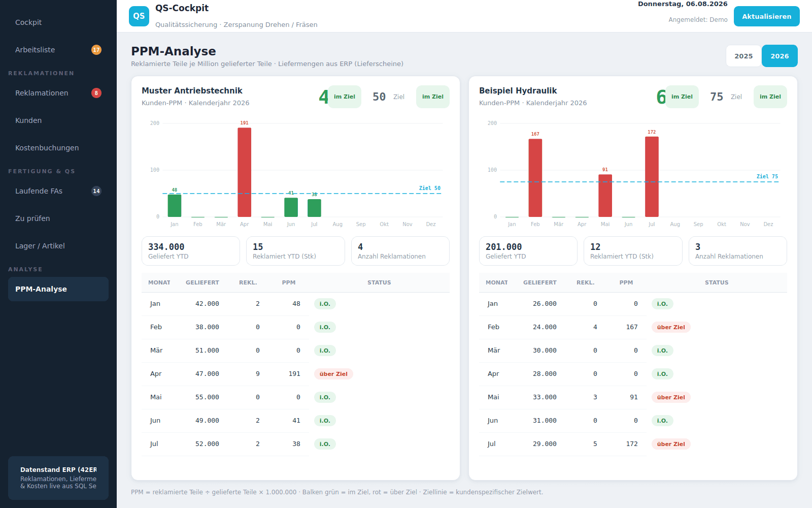Image resolution: width=812 pixels, height=508 pixels.
Task: Click the QS logo icon
Action: pos(139,16)
